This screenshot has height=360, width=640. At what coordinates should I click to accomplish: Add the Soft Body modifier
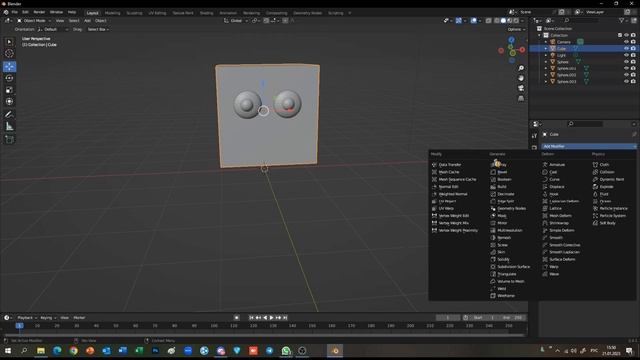pyautogui.click(x=607, y=223)
